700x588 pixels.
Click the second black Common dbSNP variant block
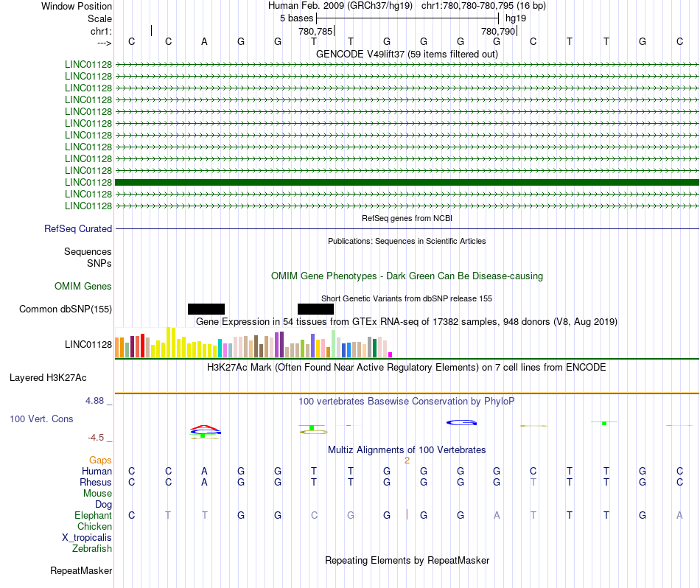click(315, 309)
